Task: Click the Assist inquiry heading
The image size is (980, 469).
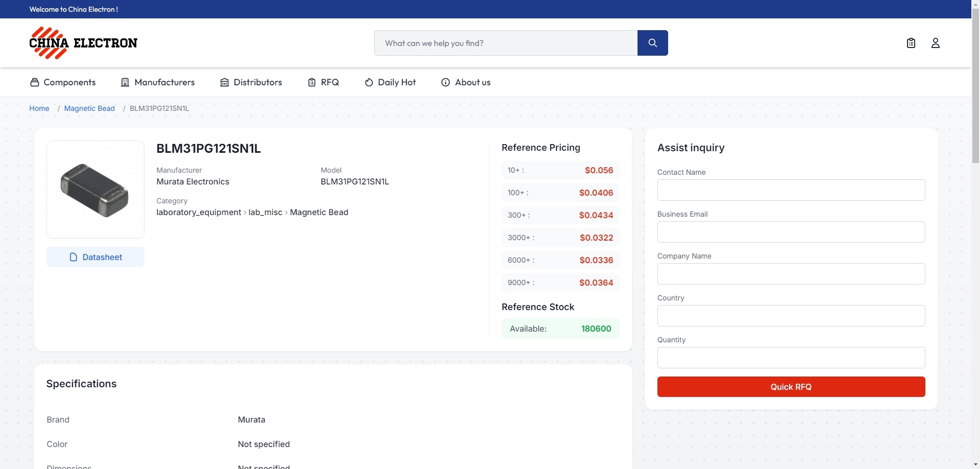Action: click(691, 148)
